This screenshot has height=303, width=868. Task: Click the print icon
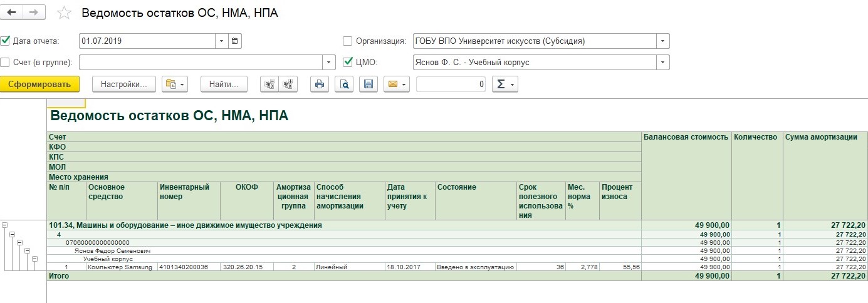pyautogui.click(x=320, y=84)
